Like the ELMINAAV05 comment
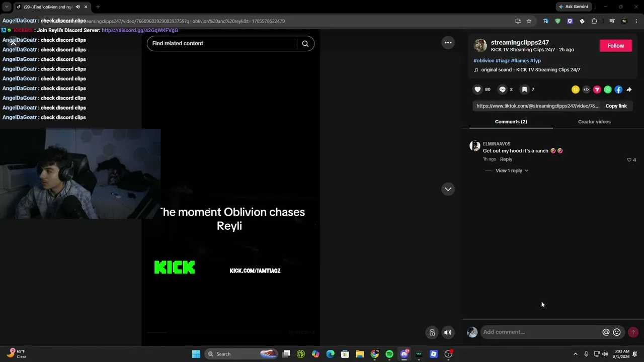Screen dimensions: 644x362 click(x=629, y=160)
